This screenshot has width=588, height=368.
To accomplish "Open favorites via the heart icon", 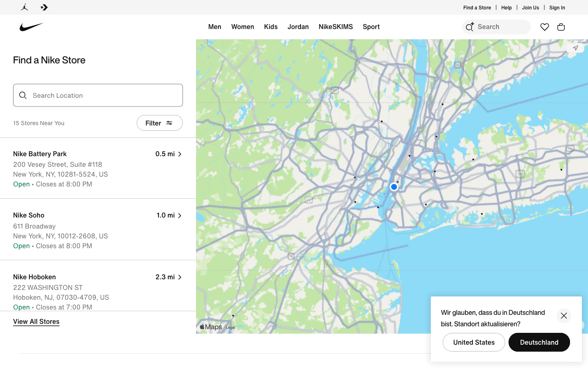I will 545,27.
